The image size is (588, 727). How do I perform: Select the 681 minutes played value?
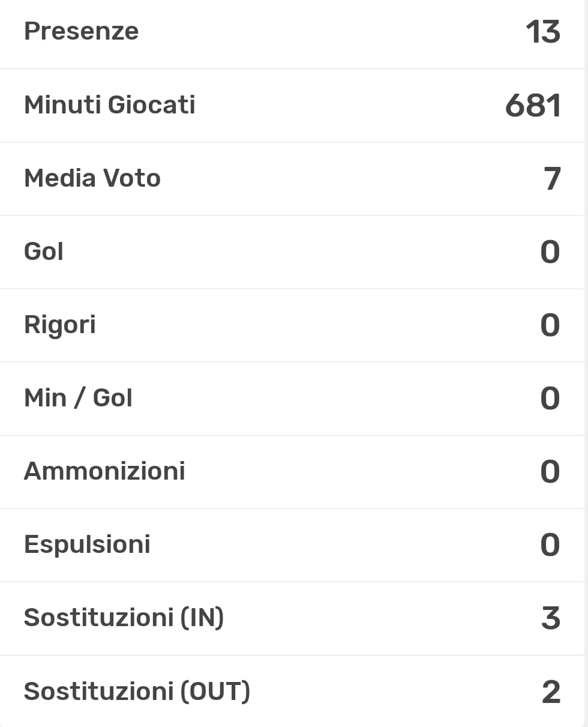(x=533, y=106)
